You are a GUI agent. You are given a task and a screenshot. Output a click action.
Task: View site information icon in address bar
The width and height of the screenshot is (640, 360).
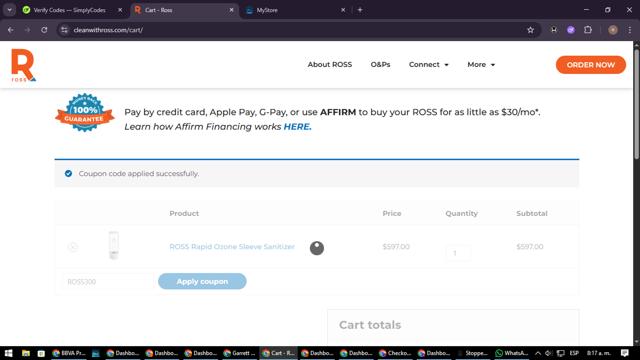64,30
